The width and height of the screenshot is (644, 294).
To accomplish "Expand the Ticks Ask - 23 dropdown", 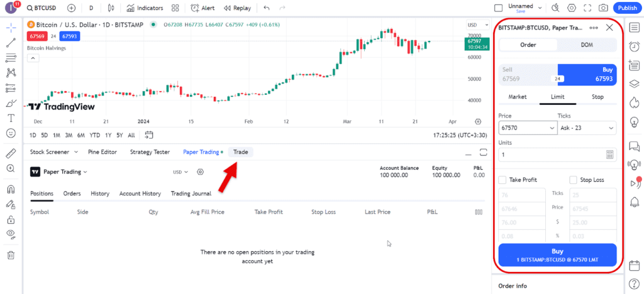I will (x=586, y=128).
